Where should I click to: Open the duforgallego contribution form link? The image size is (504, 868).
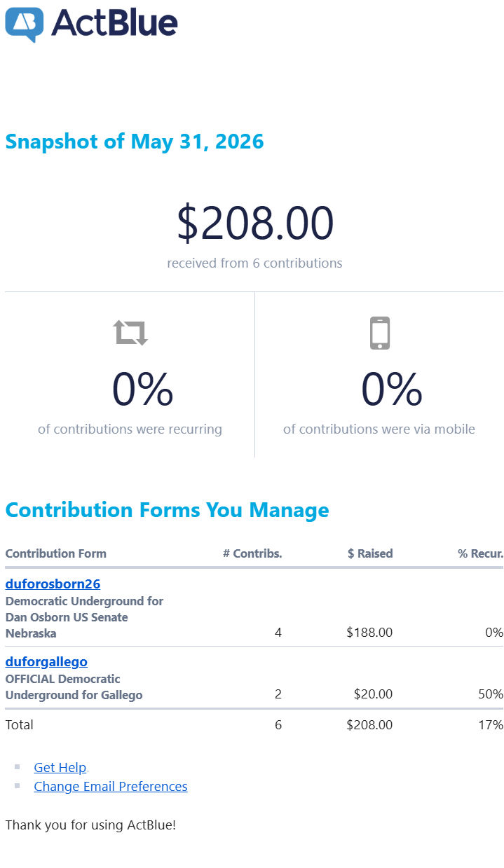(46, 661)
